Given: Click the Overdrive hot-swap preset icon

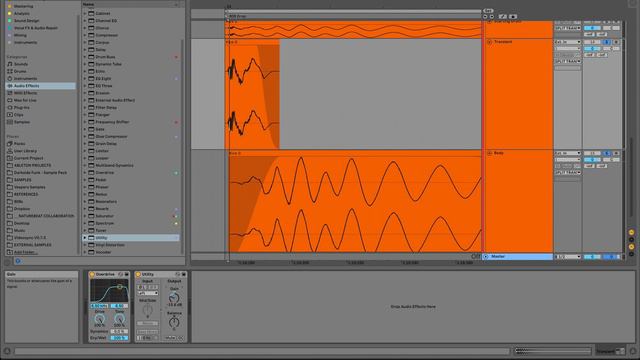Looking at the screenshot, I should pos(120,274).
